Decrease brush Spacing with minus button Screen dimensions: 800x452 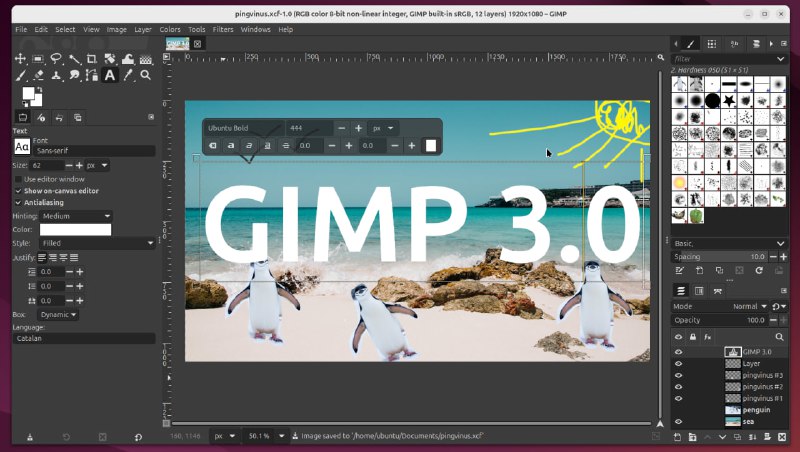773,257
